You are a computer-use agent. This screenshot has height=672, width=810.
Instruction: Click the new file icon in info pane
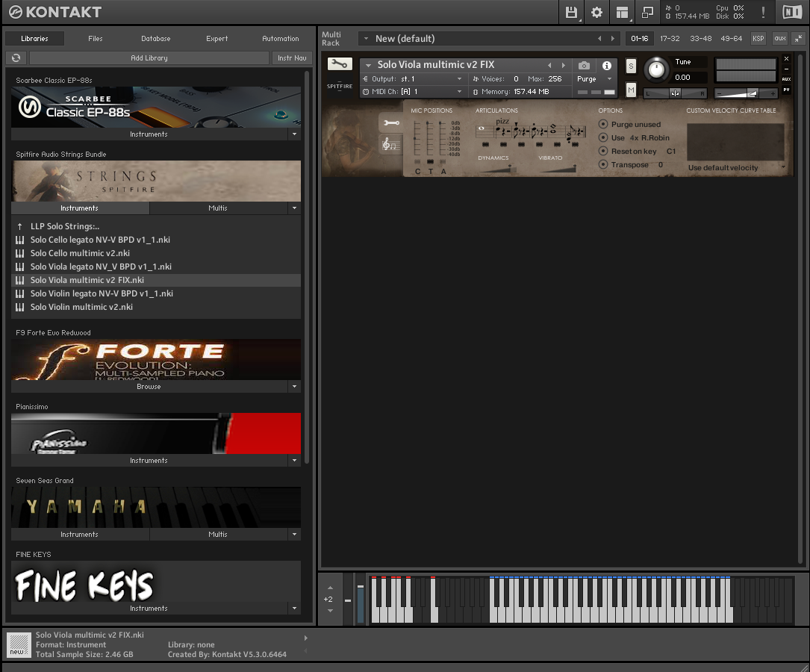click(x=19, y=644)
